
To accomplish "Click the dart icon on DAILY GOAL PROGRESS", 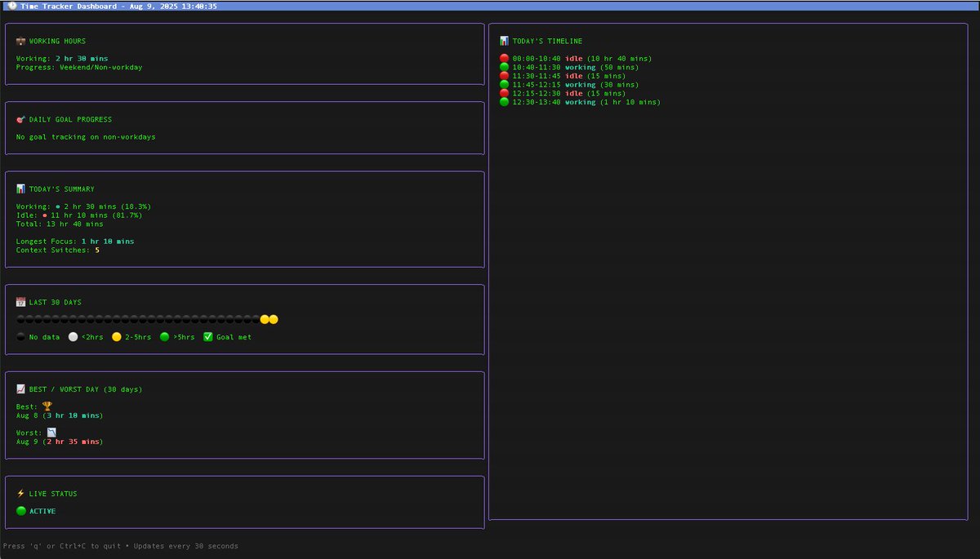I will coord(20,118).
